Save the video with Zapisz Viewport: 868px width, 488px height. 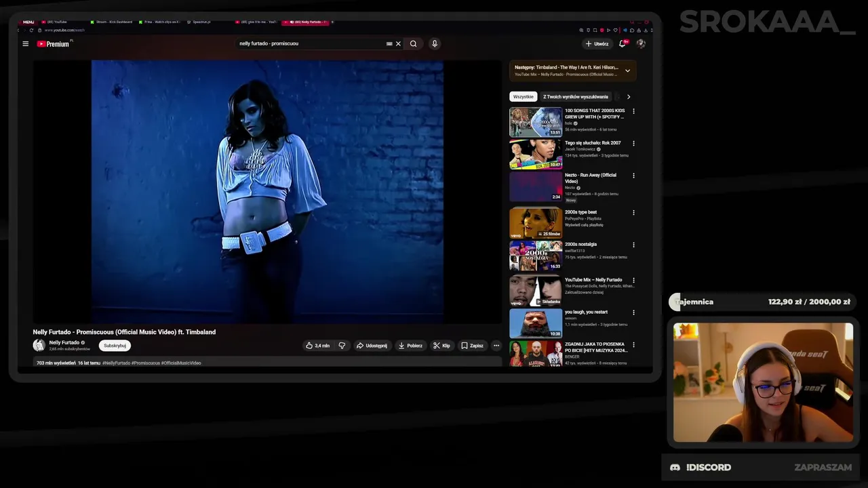pyautogui.click(x=472, y=346)
